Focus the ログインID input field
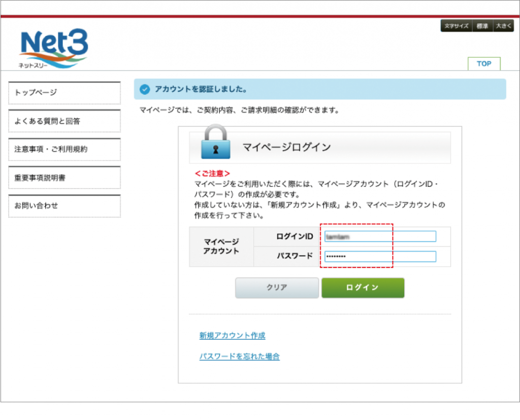This screenshot has height=420, width=520. click(380, 236)
